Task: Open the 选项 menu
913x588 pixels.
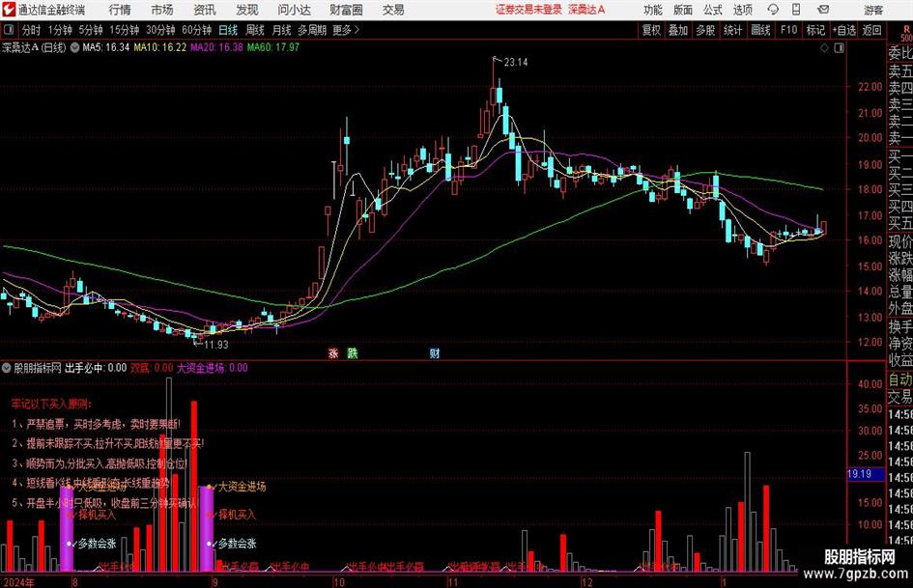Action: click(x=742, y=10)
